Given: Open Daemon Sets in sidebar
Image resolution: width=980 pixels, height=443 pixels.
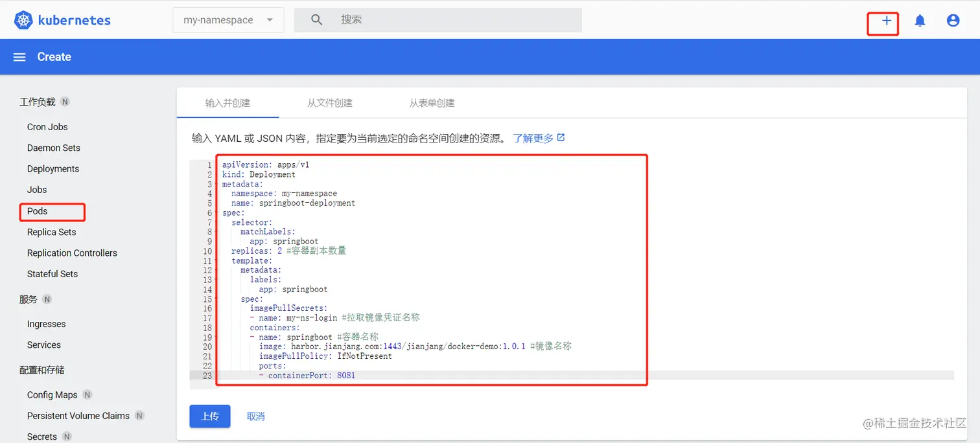Looking at the screenshot, I should [54, 148].
